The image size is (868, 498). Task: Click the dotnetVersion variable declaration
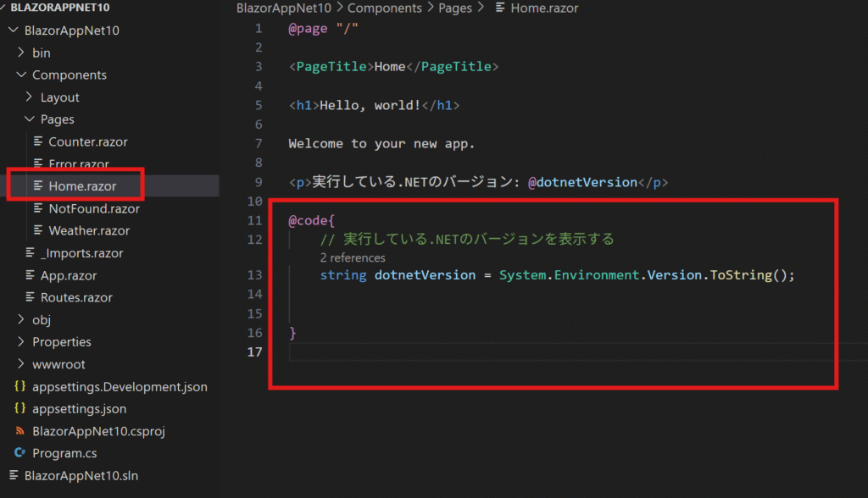[425, 275]
